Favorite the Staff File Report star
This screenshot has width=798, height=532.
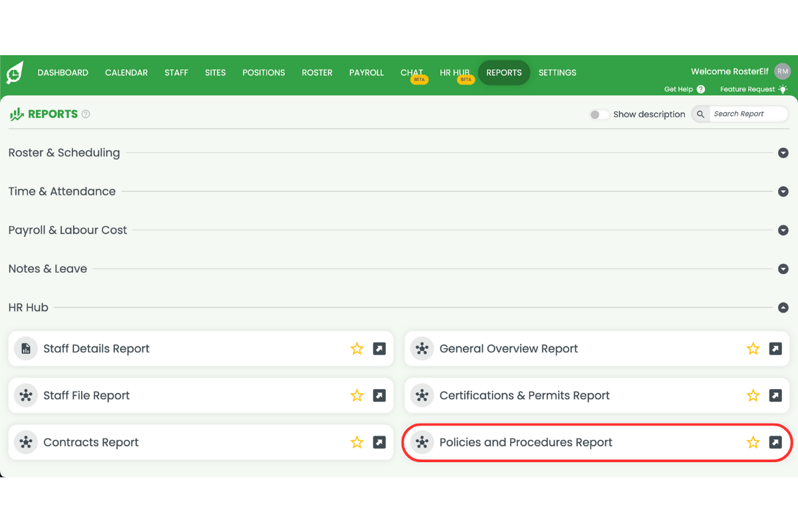pyautogui.click(x=357, y=395)
